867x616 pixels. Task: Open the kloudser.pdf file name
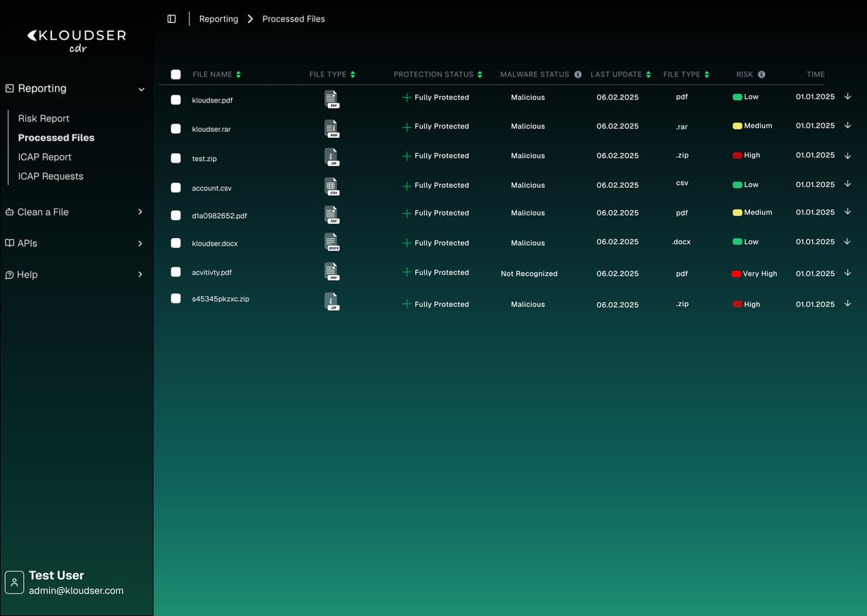[x=212, y=100]
